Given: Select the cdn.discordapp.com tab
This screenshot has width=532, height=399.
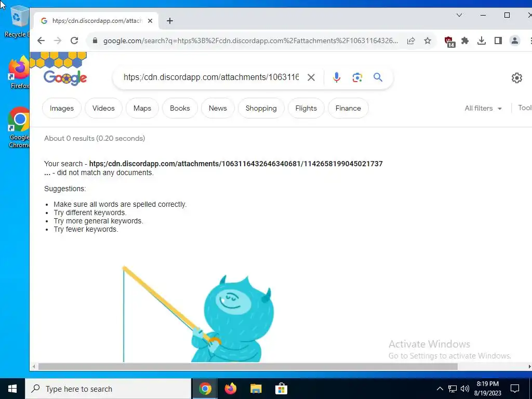Looking at the screenshot, I should (96, 21).
